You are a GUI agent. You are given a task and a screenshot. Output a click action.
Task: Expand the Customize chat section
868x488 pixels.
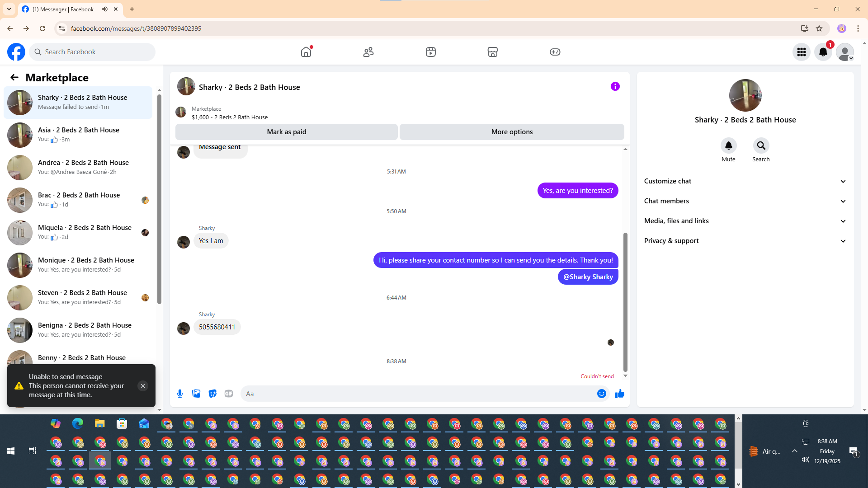point(745,181)
